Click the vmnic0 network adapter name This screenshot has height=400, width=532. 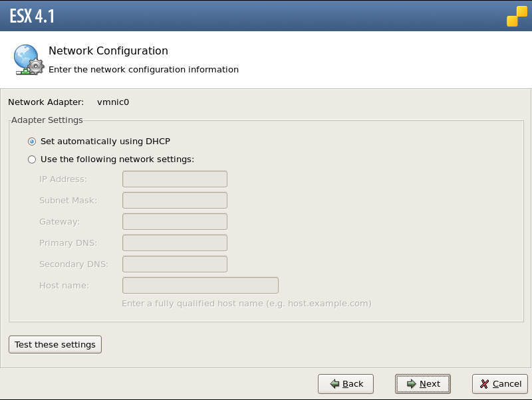click(113, 102)
